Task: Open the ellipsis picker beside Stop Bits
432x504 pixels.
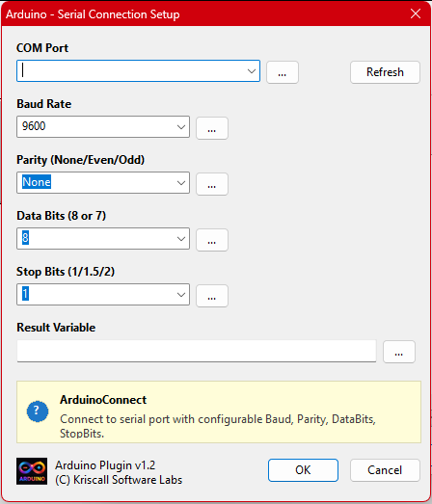Action: pos(212,296)
